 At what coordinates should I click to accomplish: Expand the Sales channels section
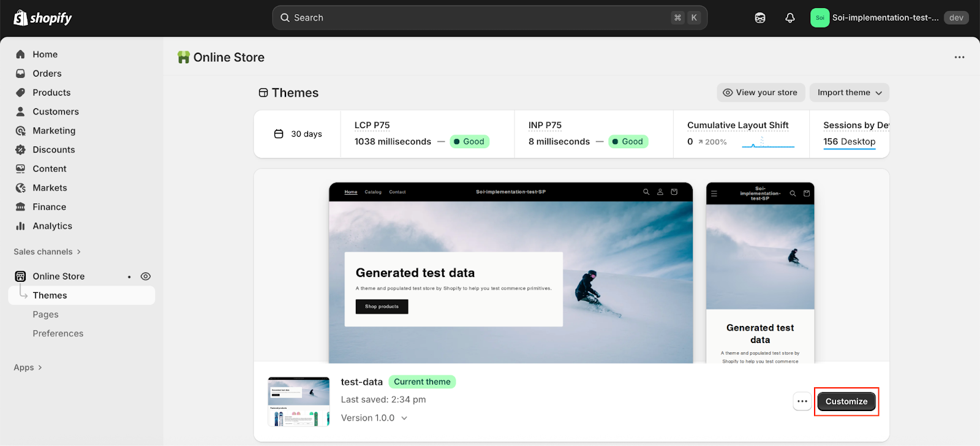click(47, 252)
